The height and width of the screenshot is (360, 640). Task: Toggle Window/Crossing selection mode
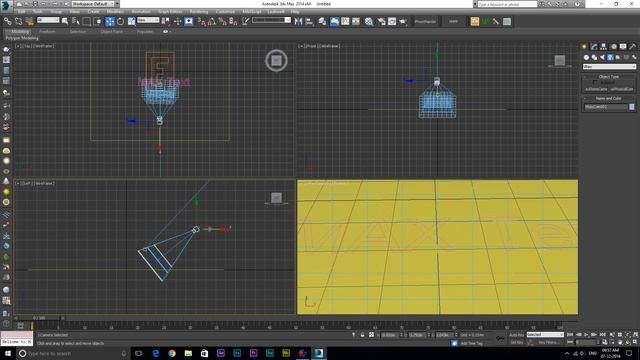98,21
